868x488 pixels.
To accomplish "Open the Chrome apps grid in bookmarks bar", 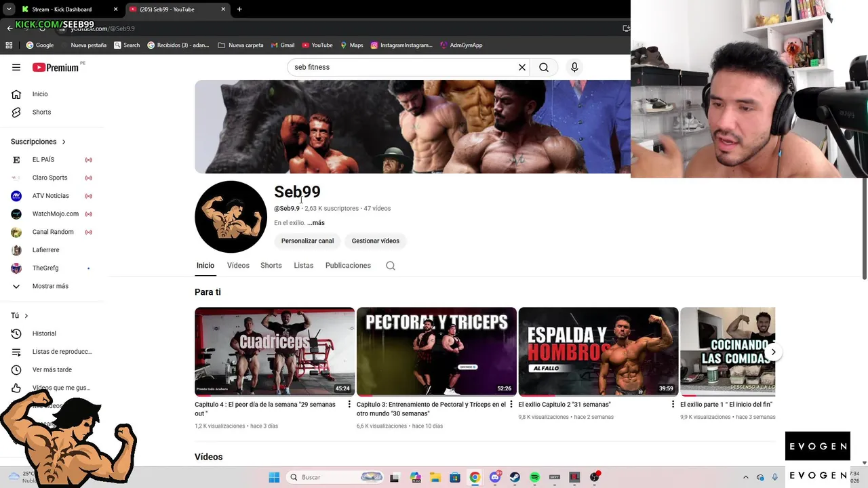I will coord(9,45).
